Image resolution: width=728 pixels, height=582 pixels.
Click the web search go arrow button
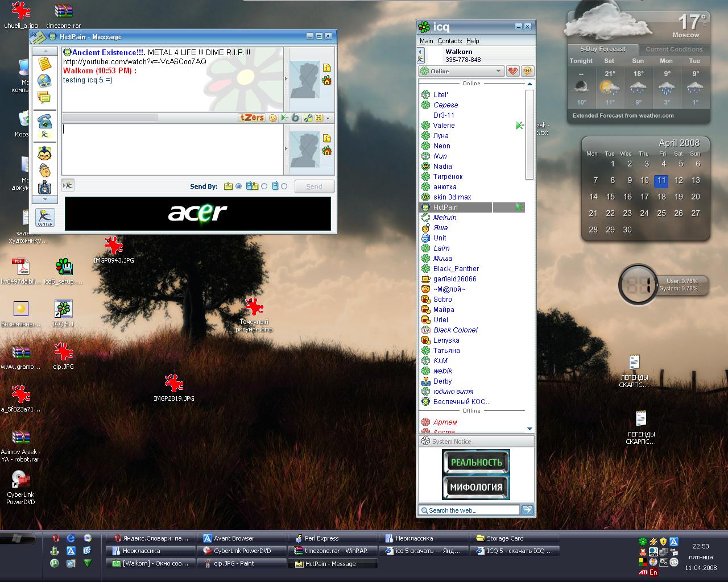pyautogui.click(x=527, y=510)
